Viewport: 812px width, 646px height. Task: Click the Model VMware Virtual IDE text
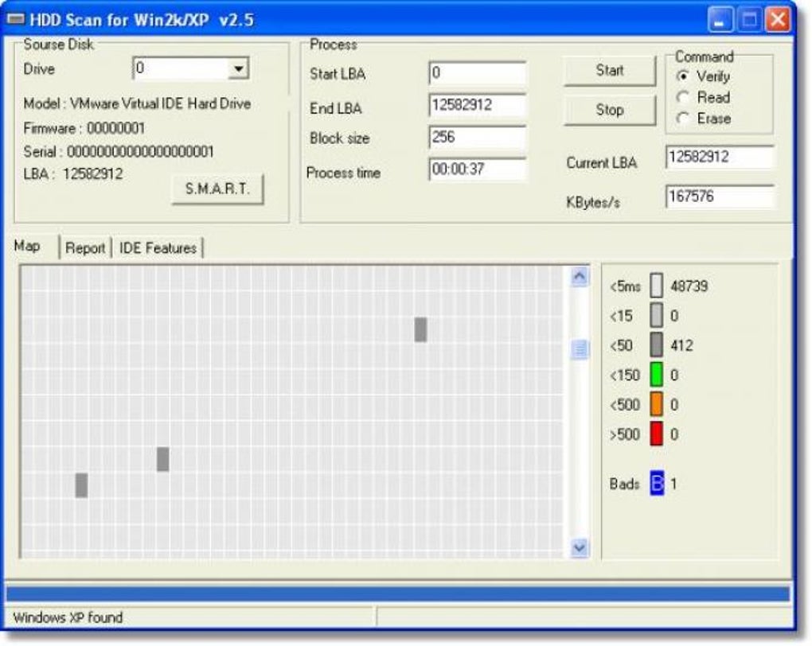pos(137,103)
